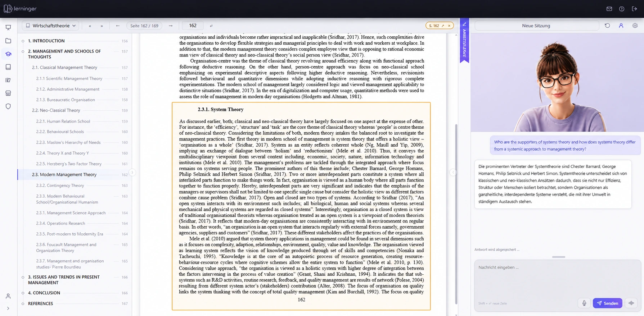Open the Wirtschaftstheorie document dropdown

tap(51, 26)
